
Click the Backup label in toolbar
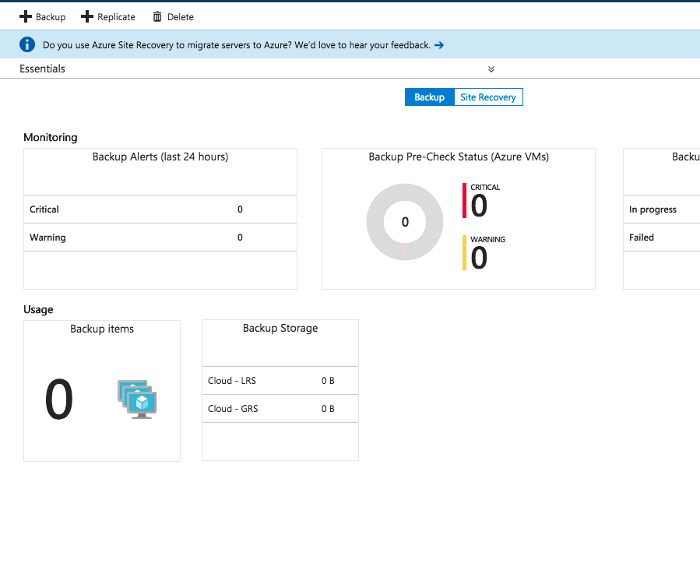coord(51,17)
